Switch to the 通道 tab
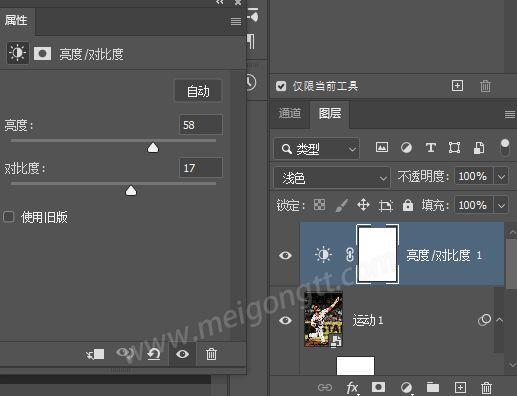Viewport: 517px width, 396px height. [x=290, y=113]
